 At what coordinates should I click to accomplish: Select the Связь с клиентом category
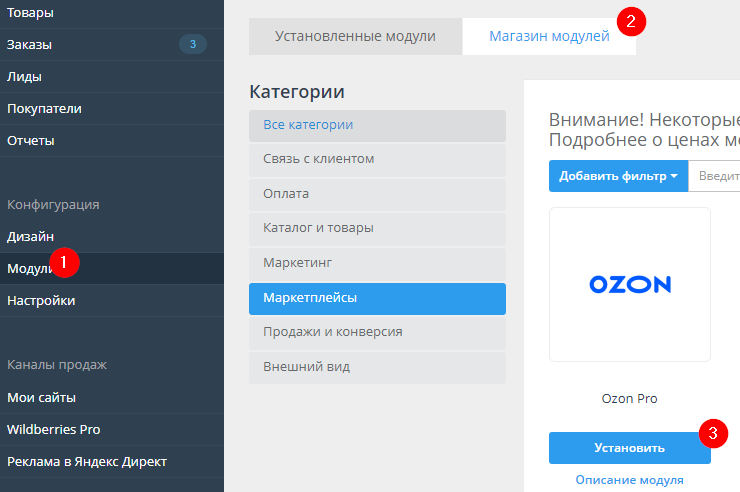(x=377, y=160)
